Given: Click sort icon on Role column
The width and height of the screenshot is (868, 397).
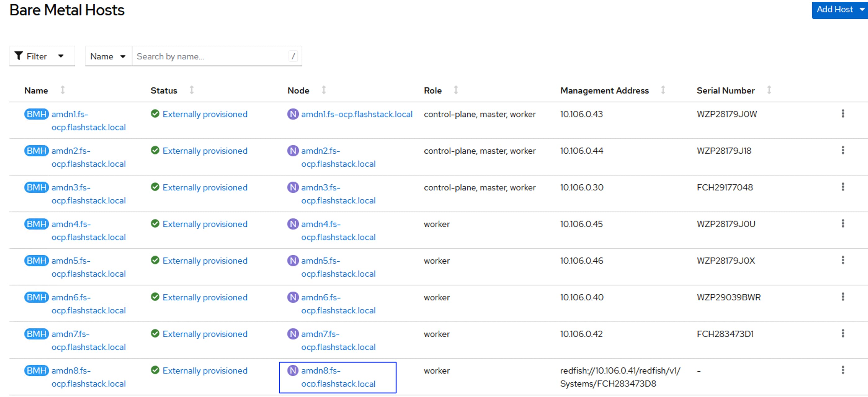Looking at the screenshot, I should pyautogui.click(x=456, y=90).
